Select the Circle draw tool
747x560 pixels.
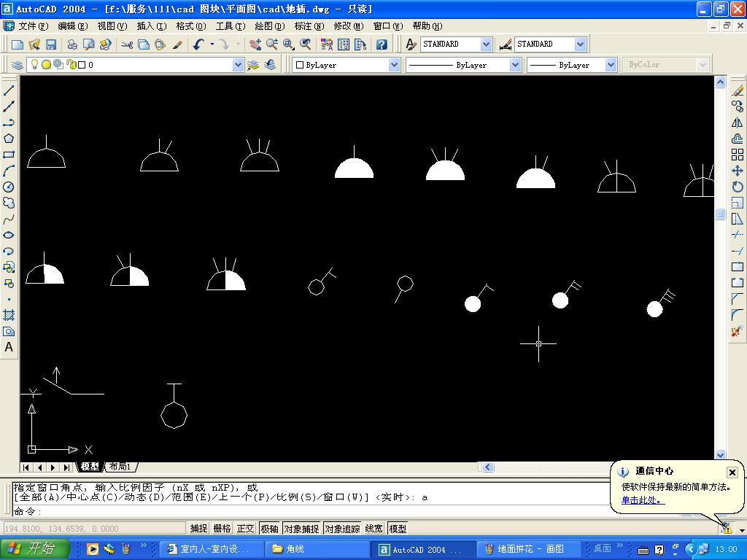[x=9, y=187]
